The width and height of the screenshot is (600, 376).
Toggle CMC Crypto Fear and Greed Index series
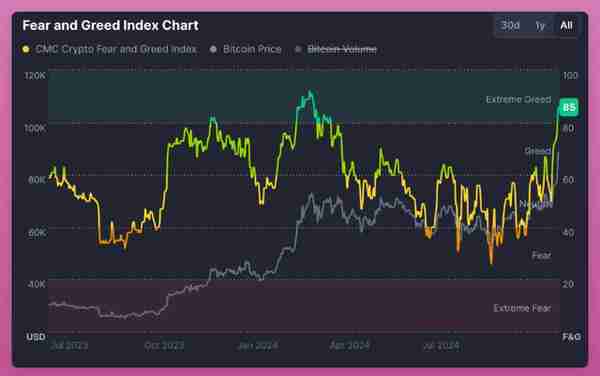pyautogui.click(x=116, y=49)
